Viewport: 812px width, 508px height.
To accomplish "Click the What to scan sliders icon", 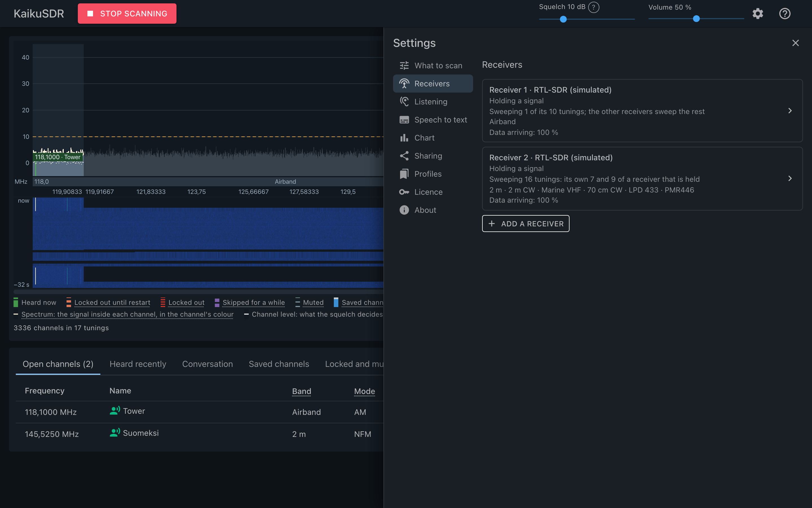I will pyautogui.click(x=404, y=65).
